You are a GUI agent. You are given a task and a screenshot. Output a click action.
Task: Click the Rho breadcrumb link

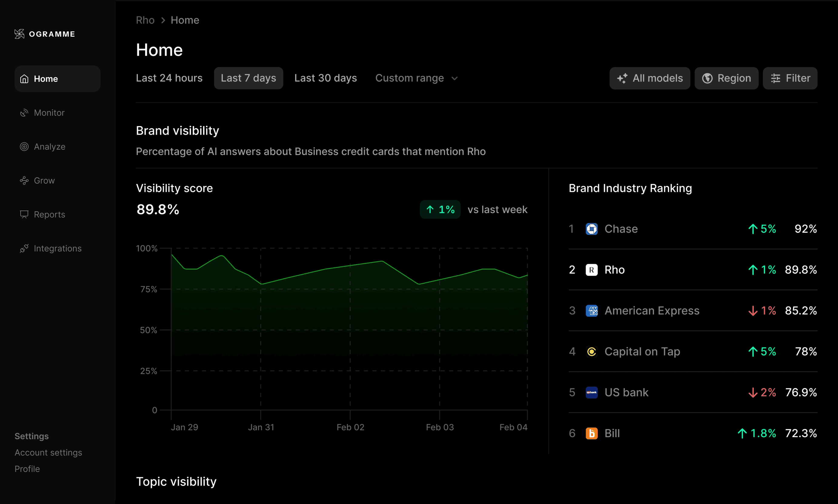click(145, 20)
